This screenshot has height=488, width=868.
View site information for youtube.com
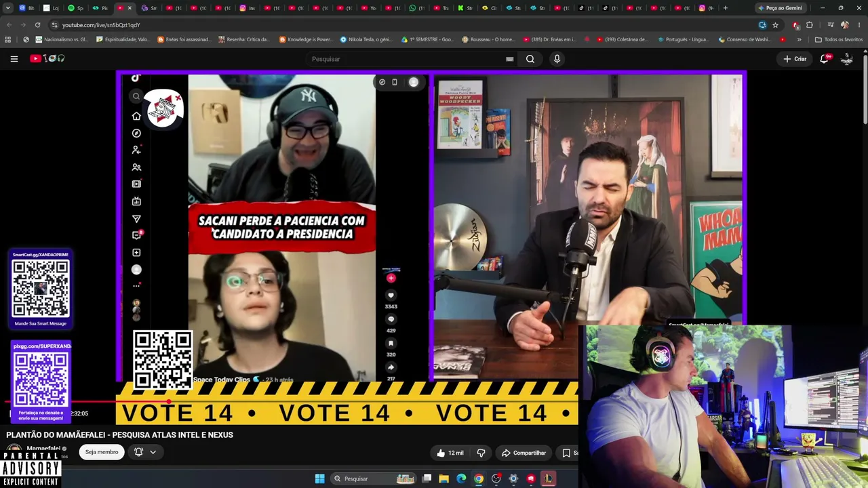[54, 25]
